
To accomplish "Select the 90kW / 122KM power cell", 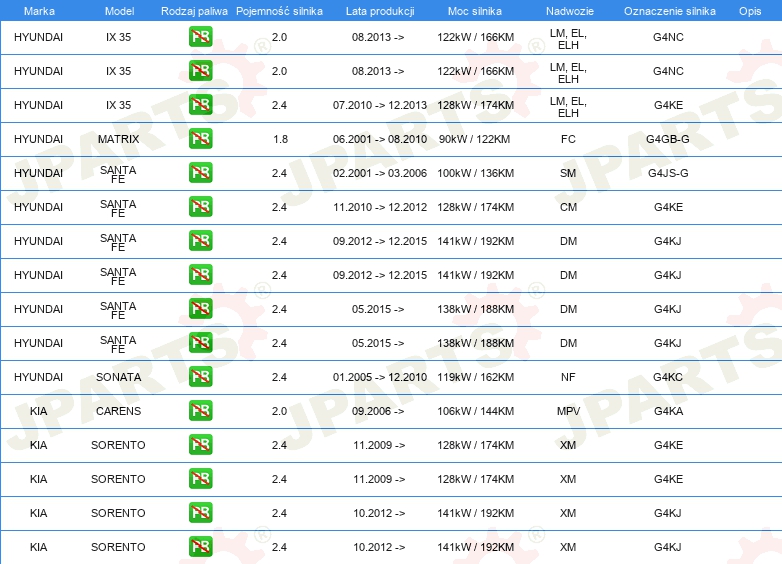I will 474,139.
